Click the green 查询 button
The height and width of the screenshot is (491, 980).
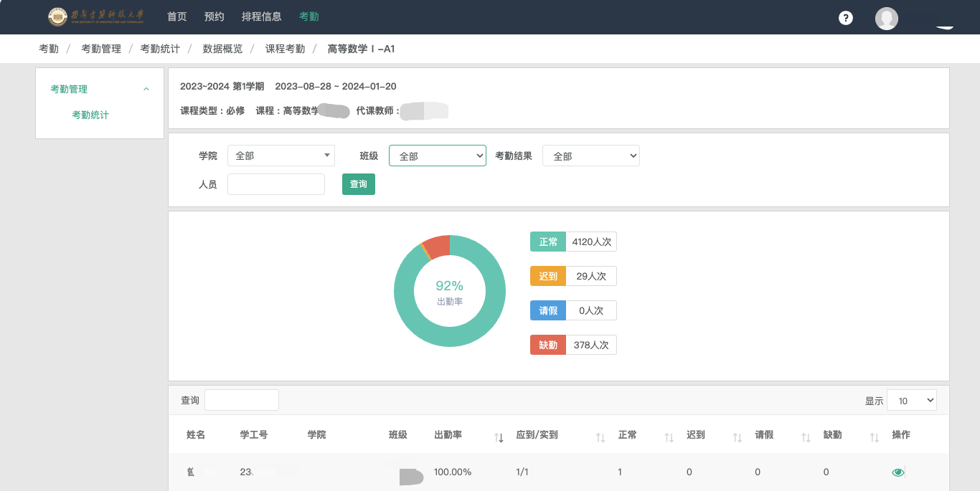(x=359, y=184)
